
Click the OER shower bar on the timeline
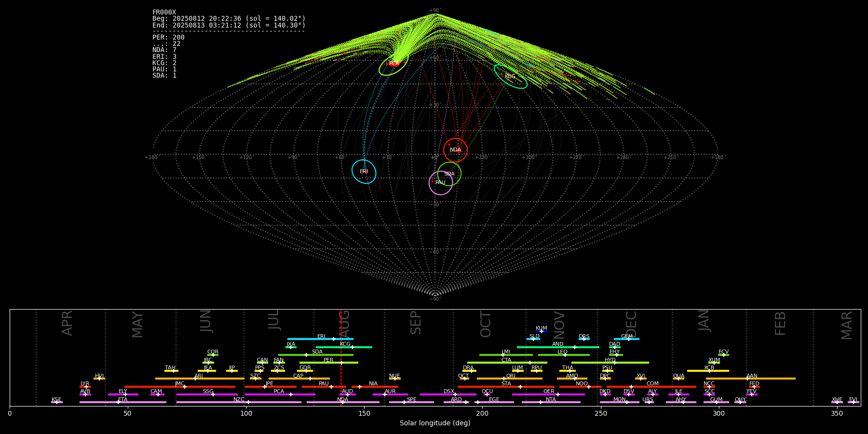548,394
